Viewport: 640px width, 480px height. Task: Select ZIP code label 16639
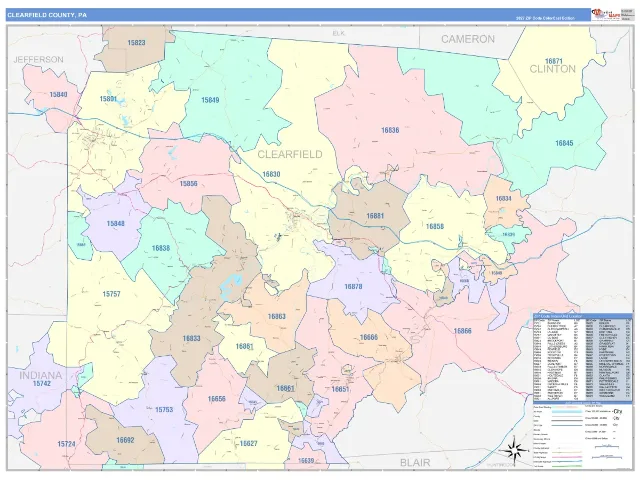tap(306, 461)
